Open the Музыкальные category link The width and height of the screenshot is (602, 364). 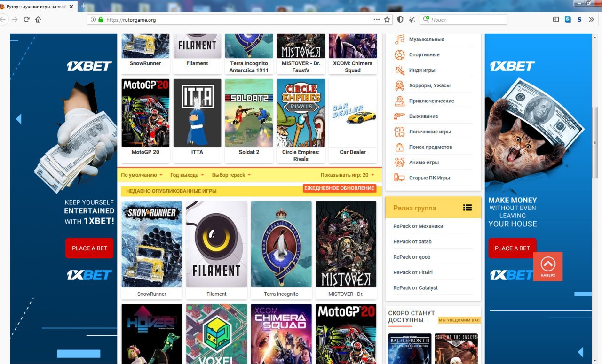[x=427, y=39]
